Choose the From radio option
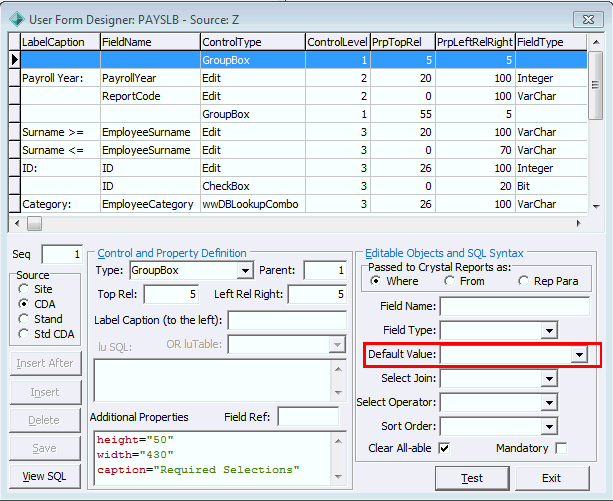 (450, 281)
